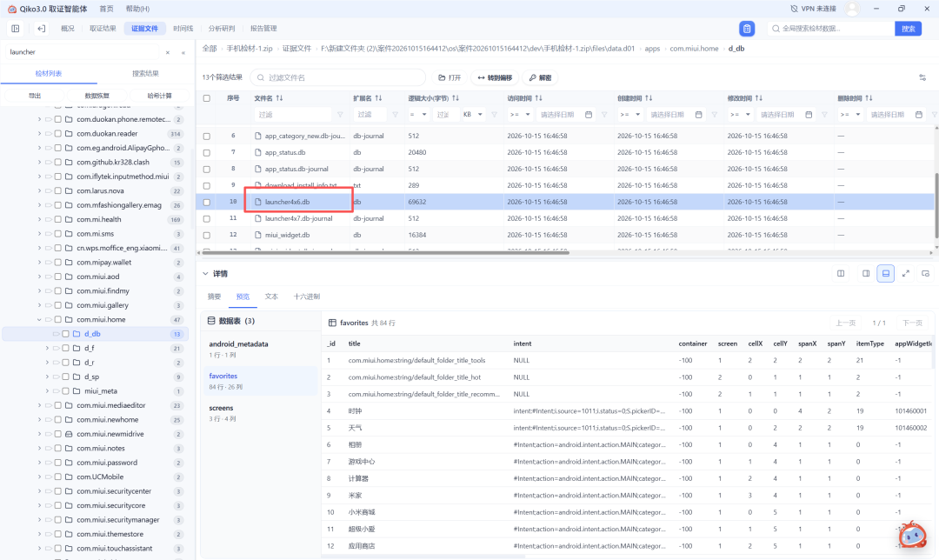Expand details panel to fullscreen

click(x=905, y=274)
